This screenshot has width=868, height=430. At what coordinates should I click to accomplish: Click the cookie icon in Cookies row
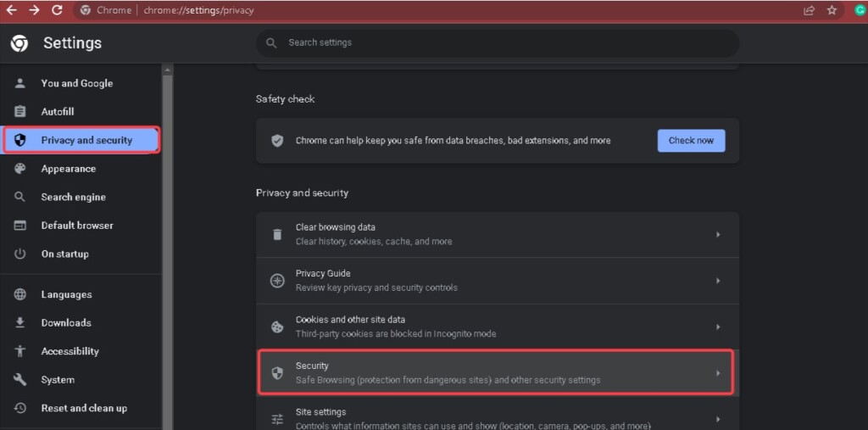coord(277,327)
